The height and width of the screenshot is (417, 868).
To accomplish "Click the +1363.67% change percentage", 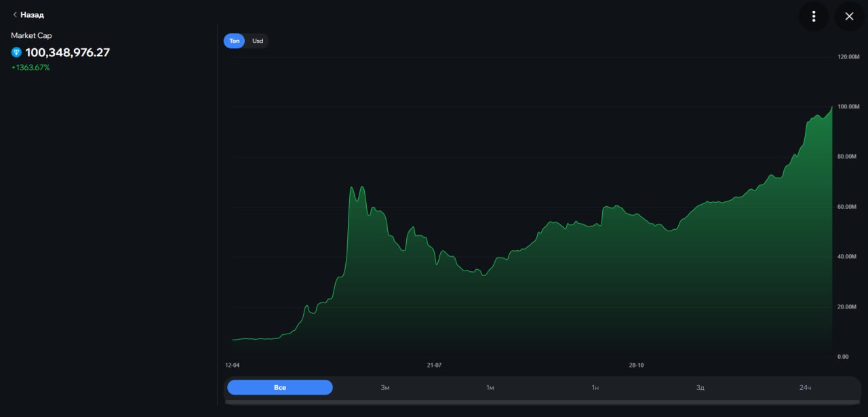I will (x=31, y=68).
